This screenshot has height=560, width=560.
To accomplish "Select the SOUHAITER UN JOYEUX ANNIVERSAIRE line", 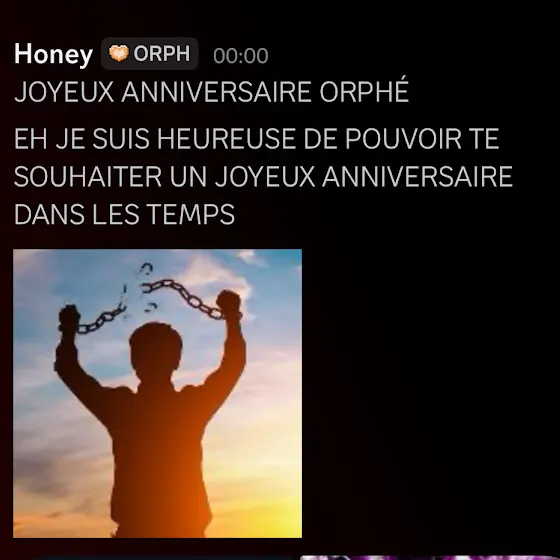I will [264, 176].
